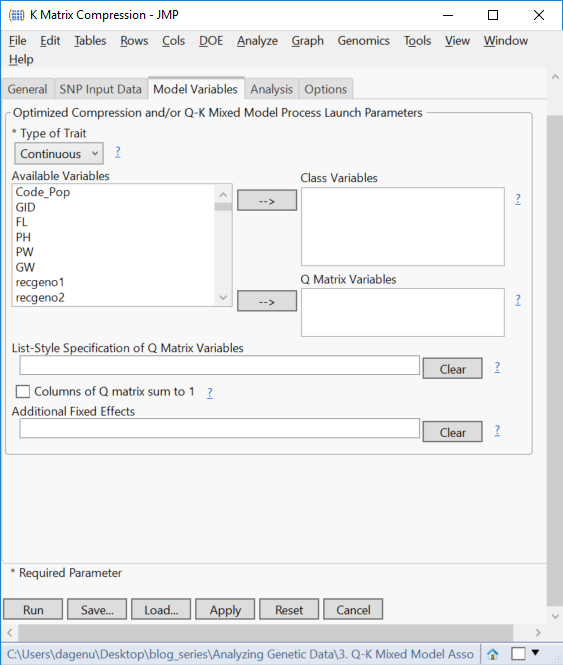Image resolution: width=563 pixels, height=665 pixels.
Task: Open help for Class Variables box
Action: (518, 199)
